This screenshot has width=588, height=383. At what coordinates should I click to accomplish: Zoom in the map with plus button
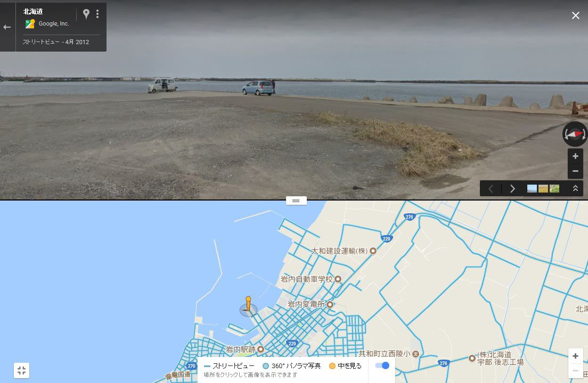point(575,356)
